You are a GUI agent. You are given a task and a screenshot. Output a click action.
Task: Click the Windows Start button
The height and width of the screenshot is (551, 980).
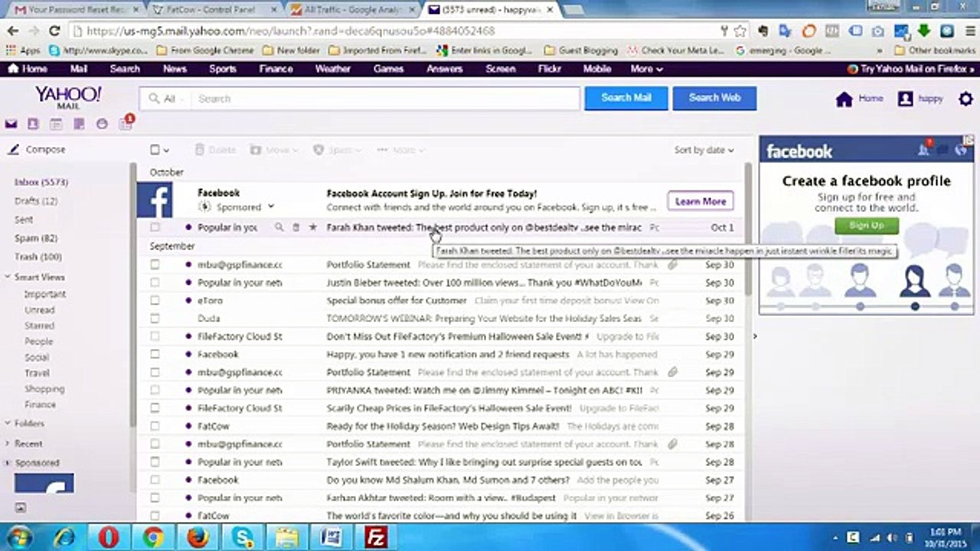tap(18, 536)
